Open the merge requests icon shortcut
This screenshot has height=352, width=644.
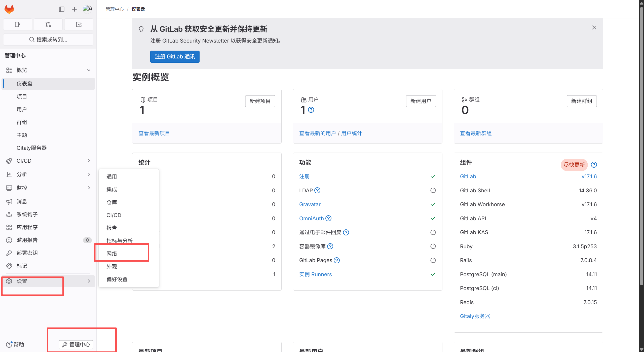tap(48, 24)
